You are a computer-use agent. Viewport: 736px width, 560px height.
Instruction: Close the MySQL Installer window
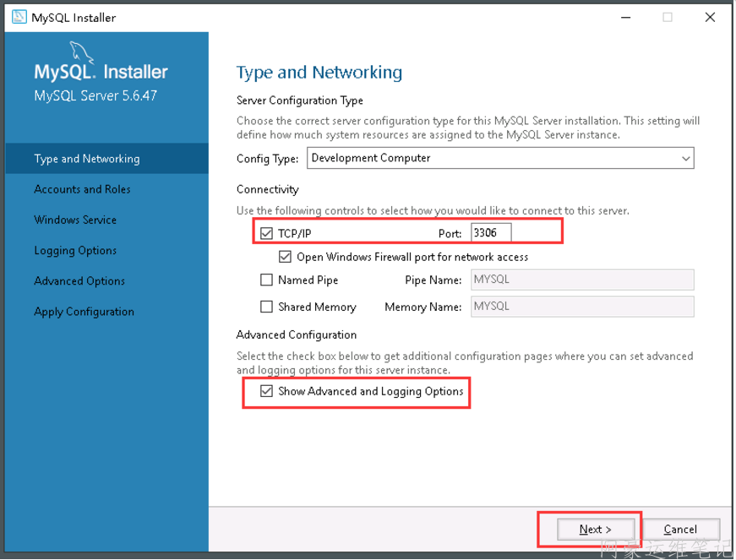point(710,17)
